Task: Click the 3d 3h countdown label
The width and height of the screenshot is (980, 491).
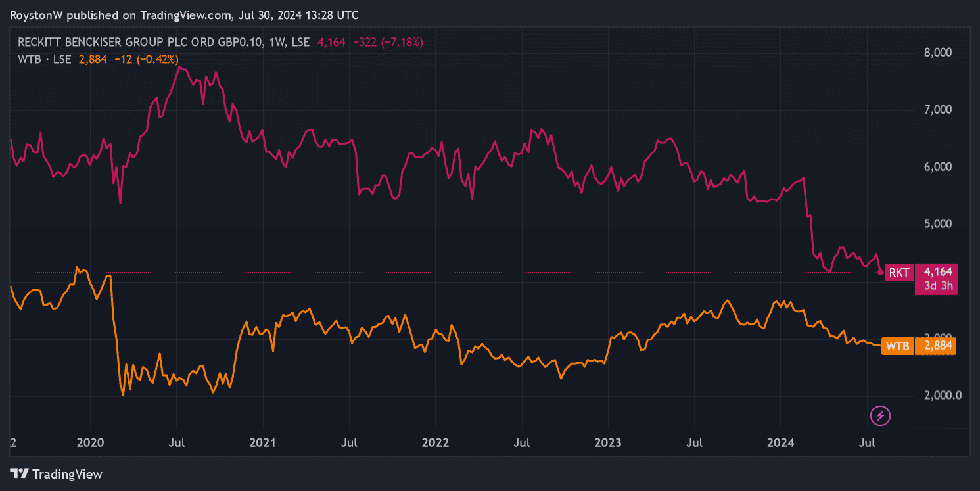Action: click(937, 286)
